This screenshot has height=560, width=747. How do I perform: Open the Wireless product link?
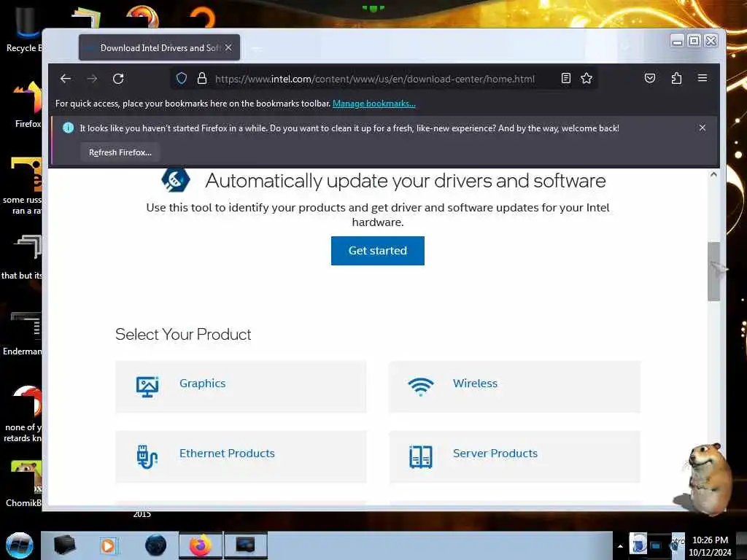[x=475, y=384]
